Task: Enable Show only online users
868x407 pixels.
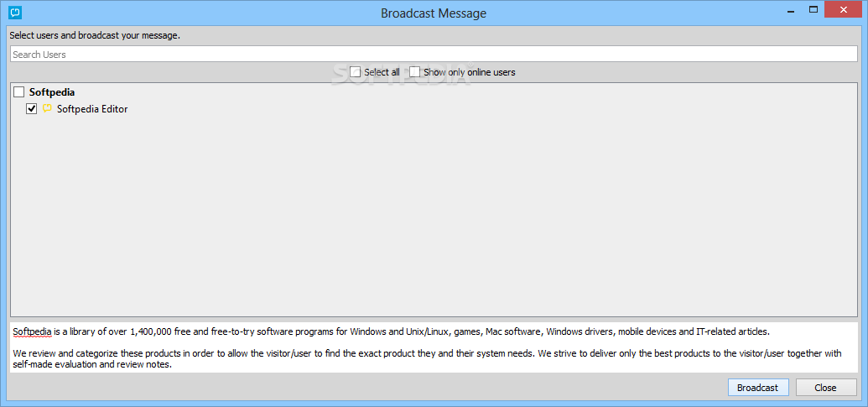Action: 414,72
